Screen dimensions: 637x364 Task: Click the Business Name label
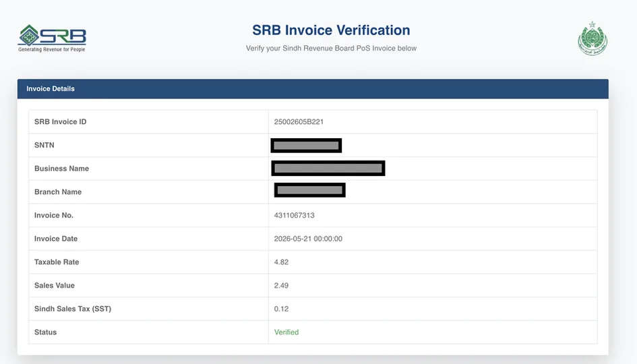coord(61,169)
